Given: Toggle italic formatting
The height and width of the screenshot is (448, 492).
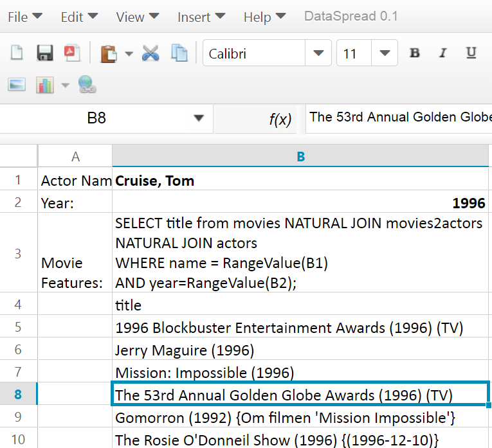Looking at the screenshot, I should tap(443, 53).
